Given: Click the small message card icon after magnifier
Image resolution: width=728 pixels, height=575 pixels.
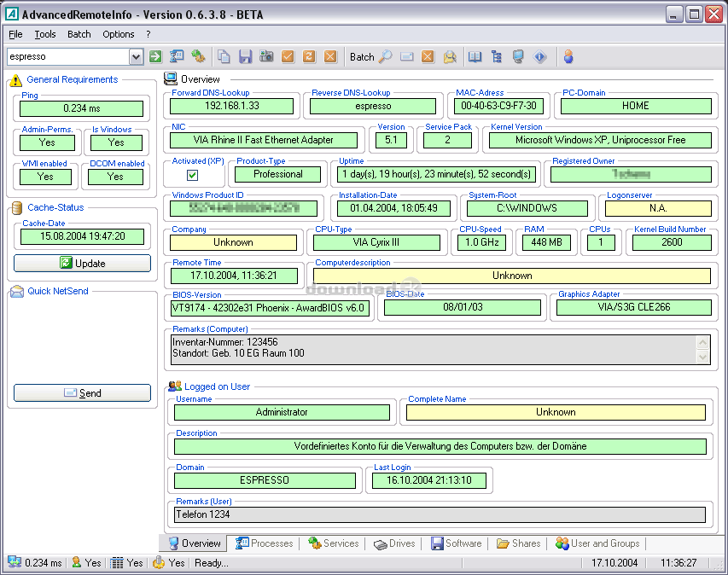Looking at the screenshot, I should click(x=407, y=56).
